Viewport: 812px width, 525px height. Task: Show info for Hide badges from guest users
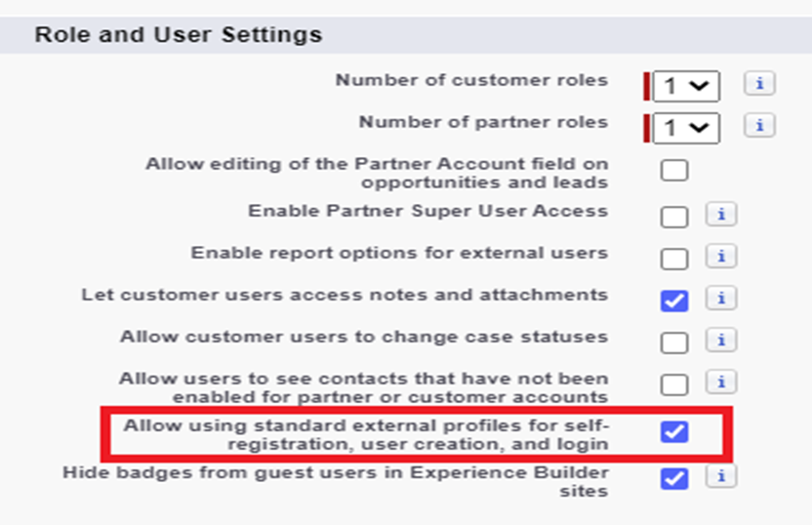[x=720, y=477]
